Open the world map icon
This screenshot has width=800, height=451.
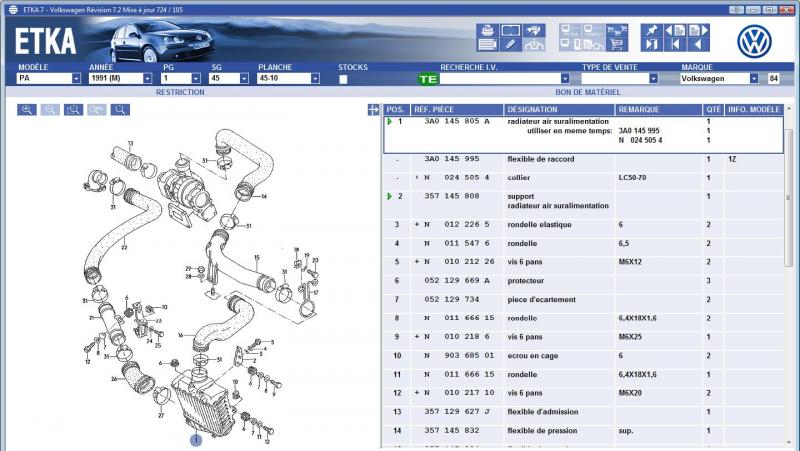[x=534, y=31]
